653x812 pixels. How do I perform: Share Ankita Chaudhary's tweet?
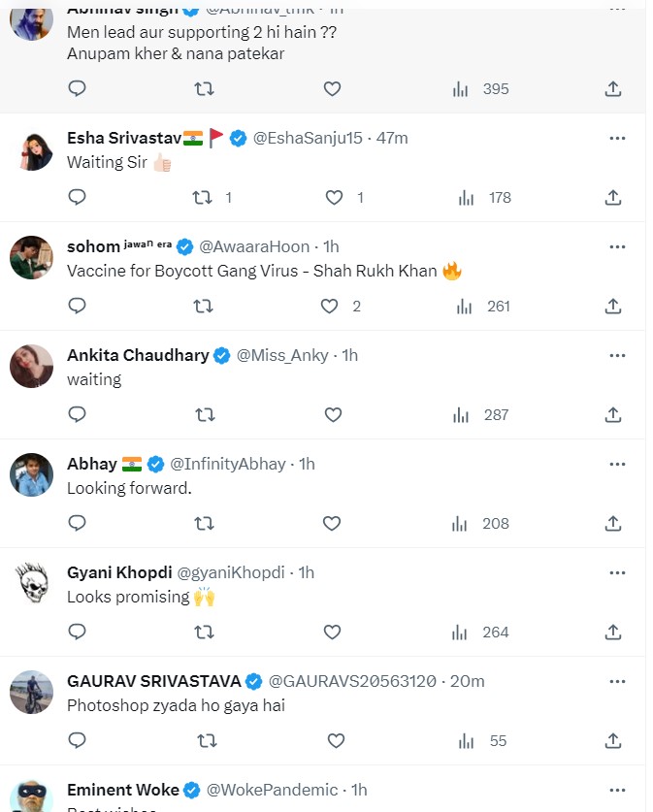[x=612, y=414]
